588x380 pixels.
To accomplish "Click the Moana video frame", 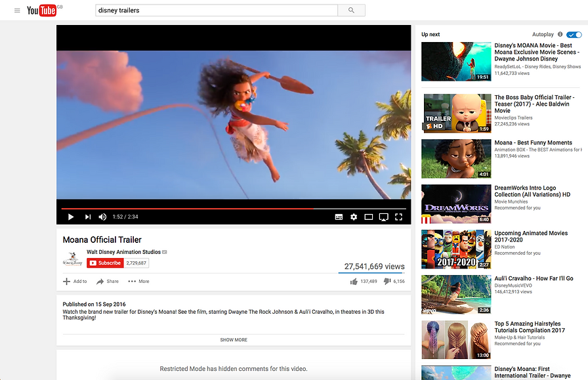I will pos(234,125).
